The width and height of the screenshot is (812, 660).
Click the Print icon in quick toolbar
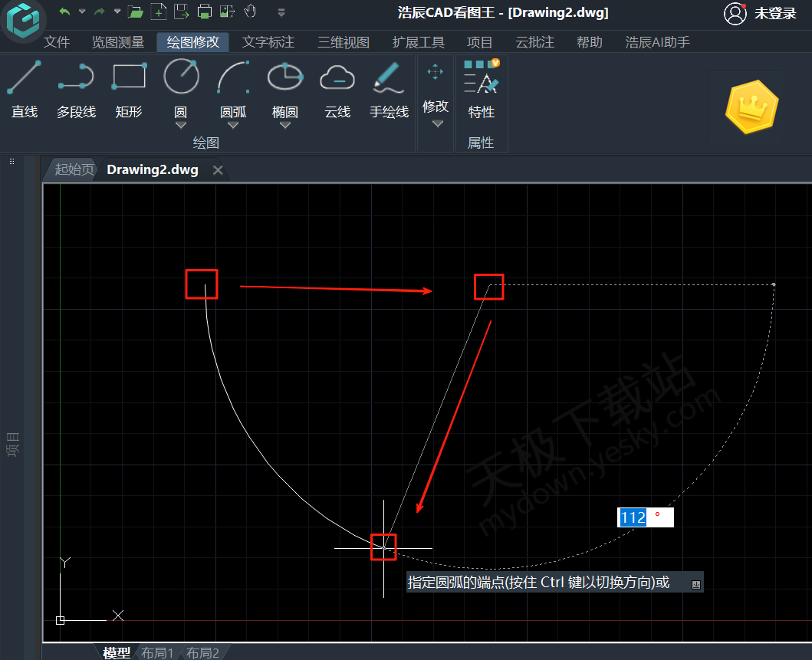tap(204, 11)
